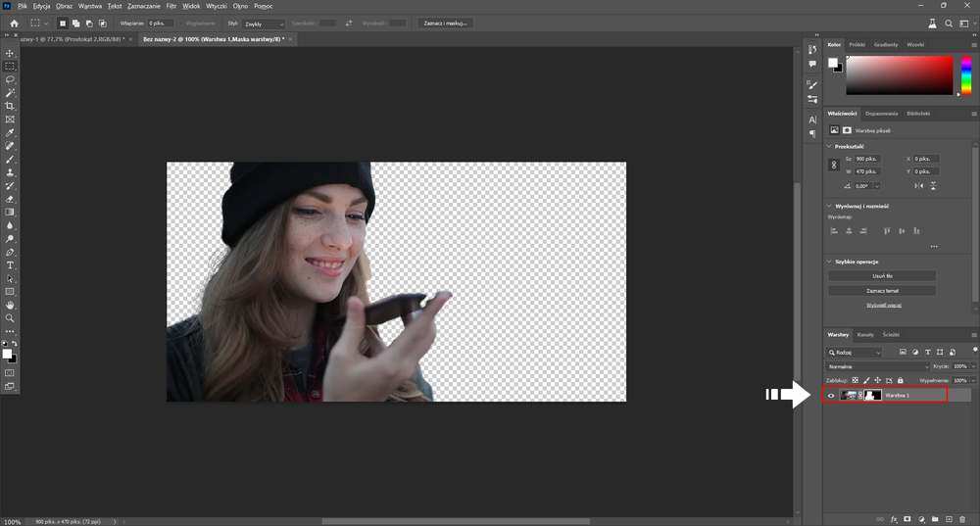Viewport: 980px width, 526px height.
Task: Select the Eraser tool
Action: pos(10,199)
